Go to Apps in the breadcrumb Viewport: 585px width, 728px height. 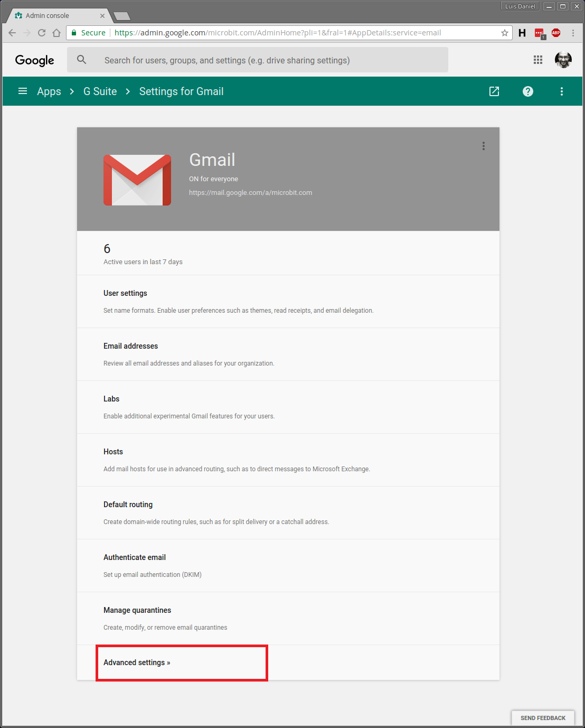pyautogui.click(x=49, y=91)
